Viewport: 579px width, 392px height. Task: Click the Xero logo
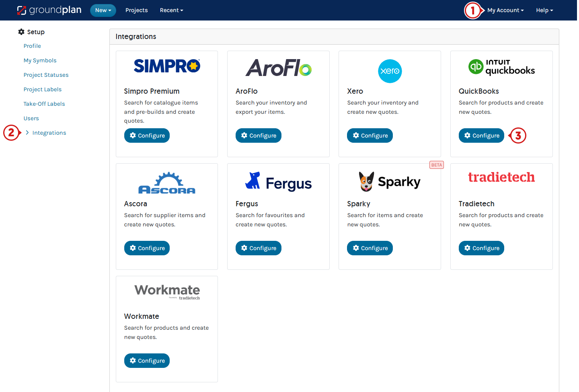pos(390,71)
